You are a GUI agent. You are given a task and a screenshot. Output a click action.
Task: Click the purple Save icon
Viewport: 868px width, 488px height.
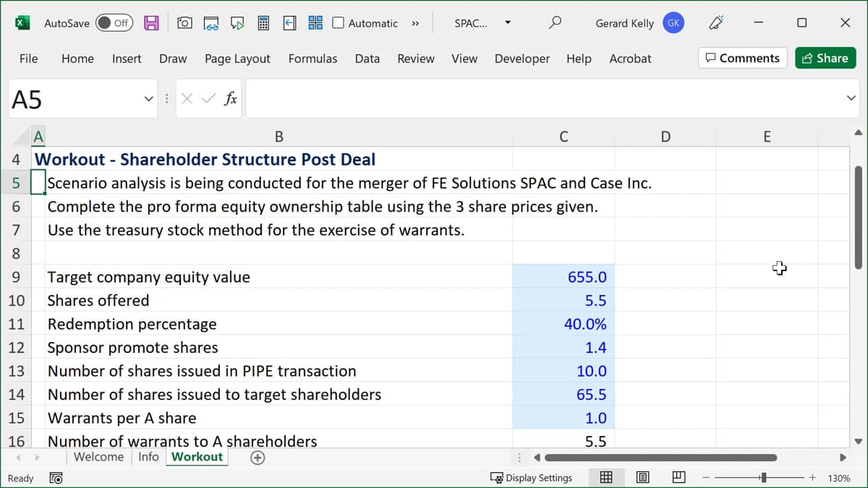151,23
